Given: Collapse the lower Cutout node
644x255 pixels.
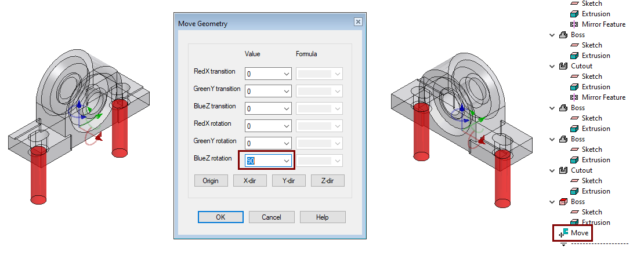Looking at the screenshot, I should coord(552,170).
